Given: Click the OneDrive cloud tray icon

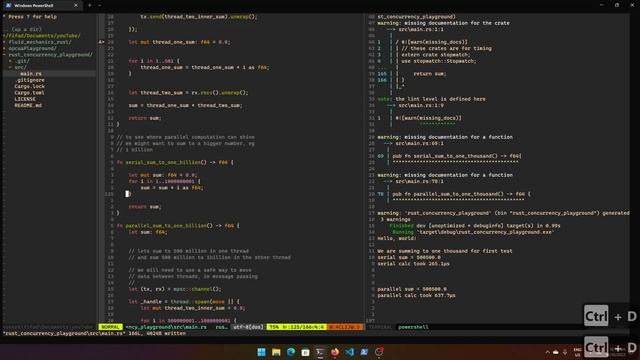Looking at the screenshot, I should 556,352.
